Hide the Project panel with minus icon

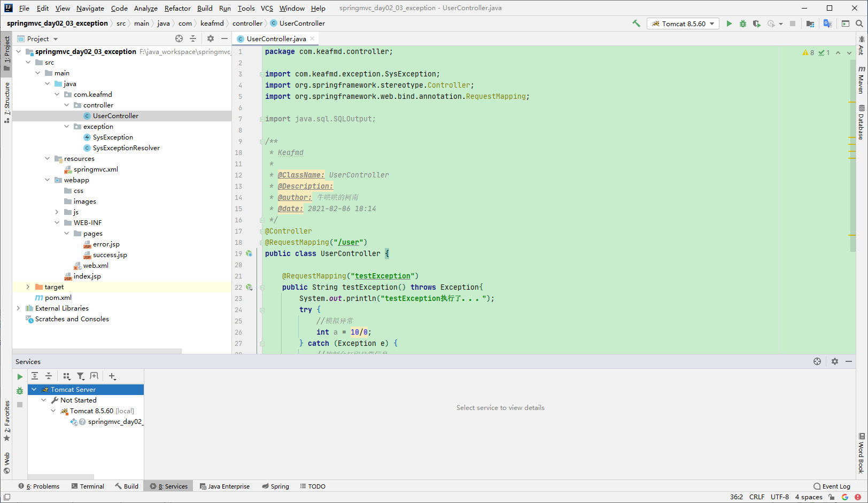point(224,38)
